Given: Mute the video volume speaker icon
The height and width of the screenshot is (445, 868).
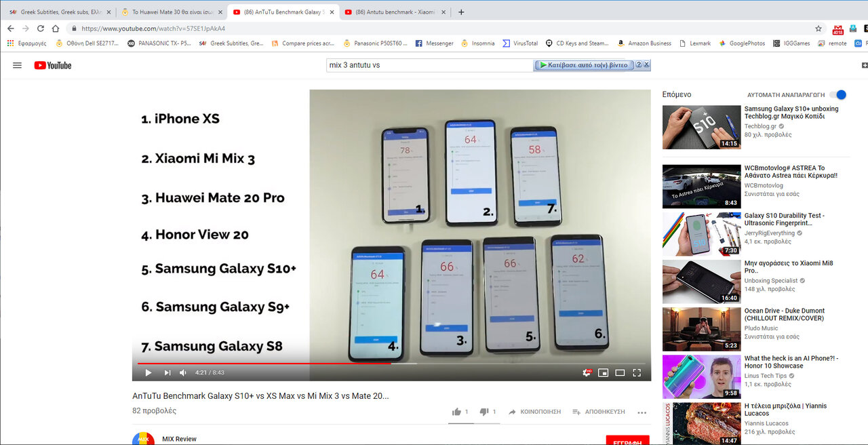Looking at the screenshot, I should coord(183,372).
